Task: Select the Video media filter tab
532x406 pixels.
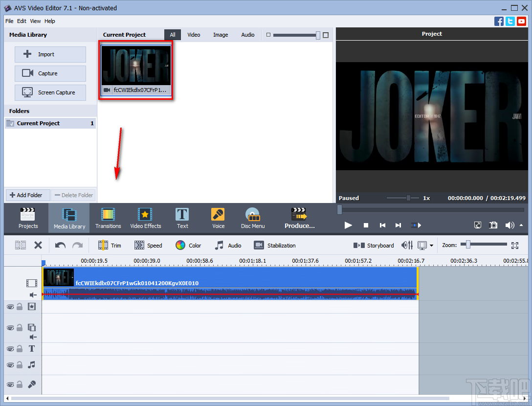Action: coord(194,35)
